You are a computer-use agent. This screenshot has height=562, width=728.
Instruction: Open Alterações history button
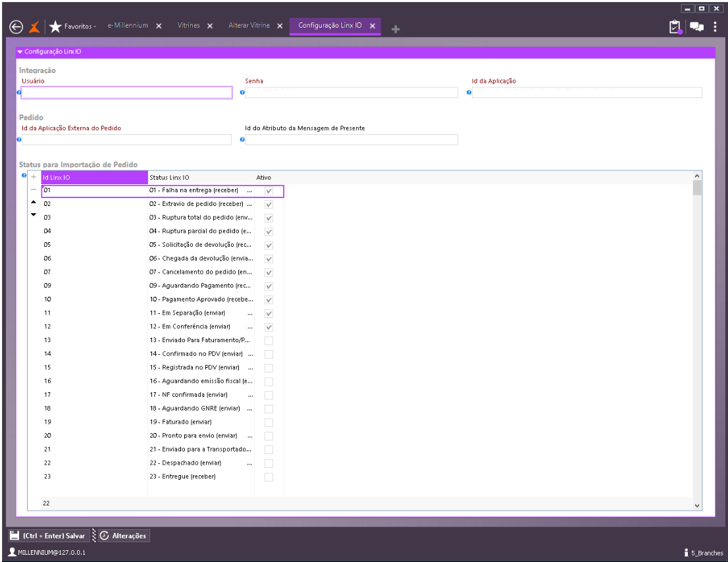(123, 536)
